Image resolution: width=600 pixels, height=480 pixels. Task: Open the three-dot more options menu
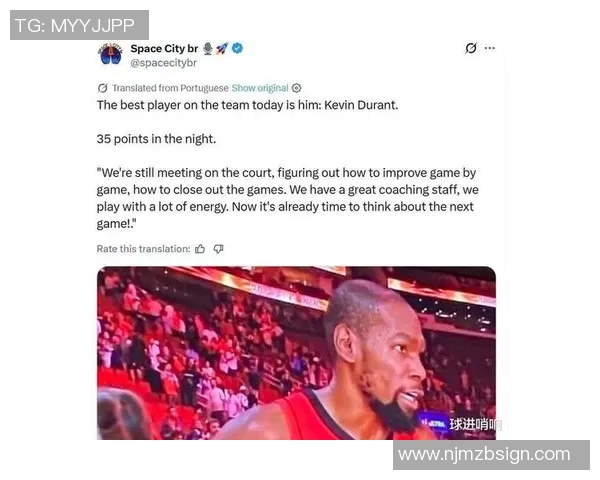(x=490, y=48)
